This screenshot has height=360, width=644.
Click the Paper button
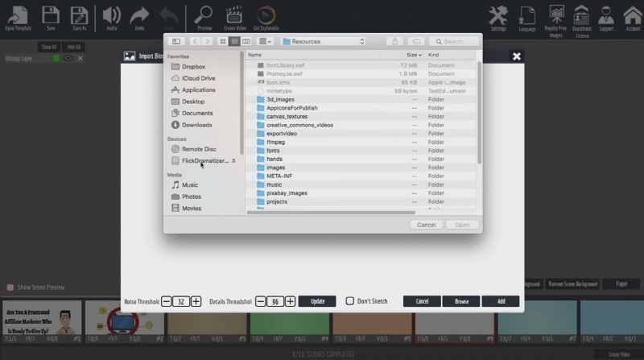click(x=621, y=284)
